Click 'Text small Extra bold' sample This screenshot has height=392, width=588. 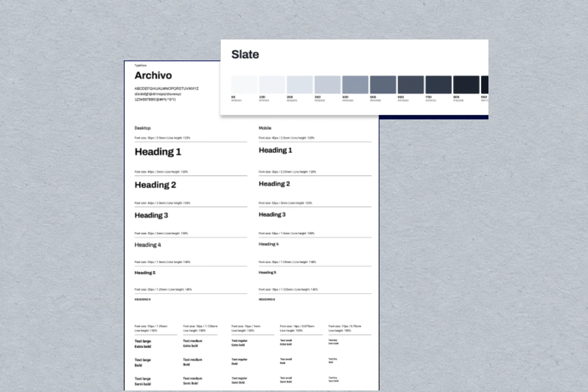pos(286,342)
